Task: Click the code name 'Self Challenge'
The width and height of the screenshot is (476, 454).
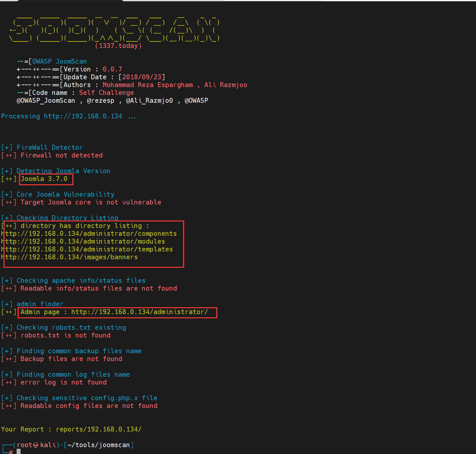Action: click(107, 93)
